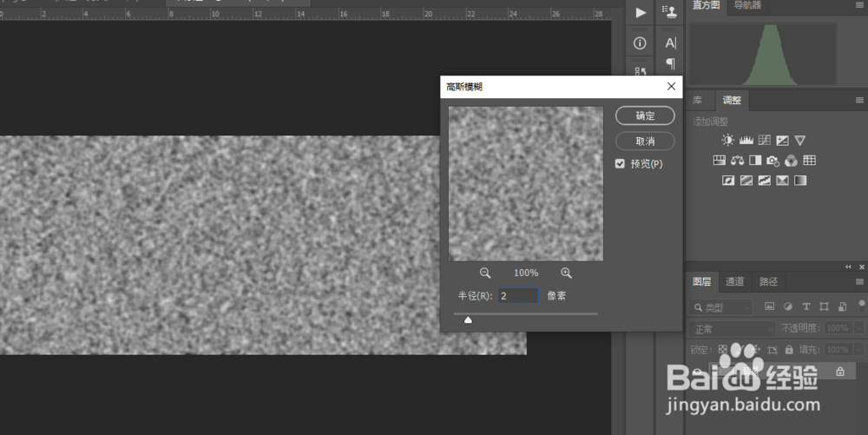The image size is (868, 435).
Task: Add a Channel Mixer adjustment
Action: [x=791, y=161]
